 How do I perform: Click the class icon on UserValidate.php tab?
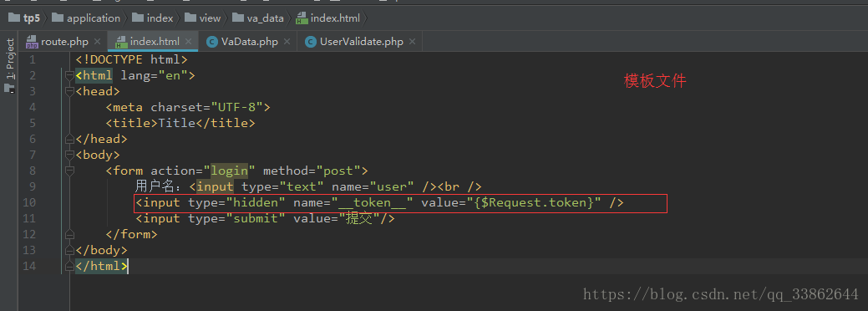pos(311,42)
